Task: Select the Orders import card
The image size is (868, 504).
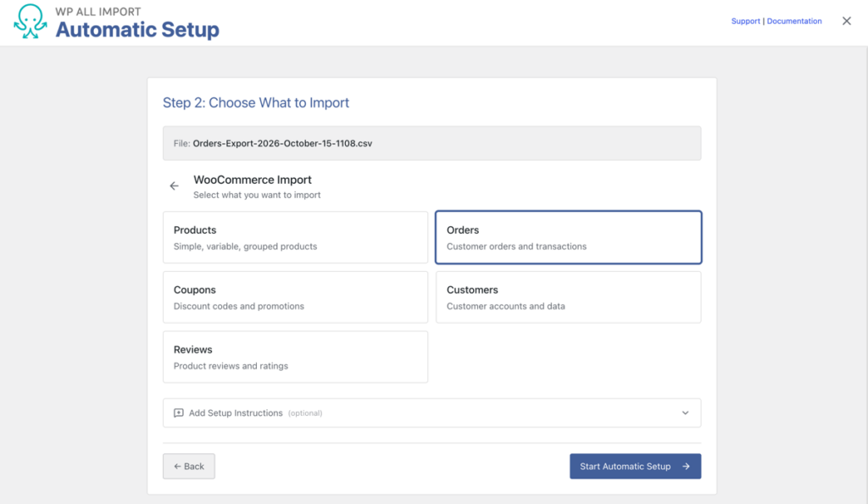Action: (x=569, y=237)
